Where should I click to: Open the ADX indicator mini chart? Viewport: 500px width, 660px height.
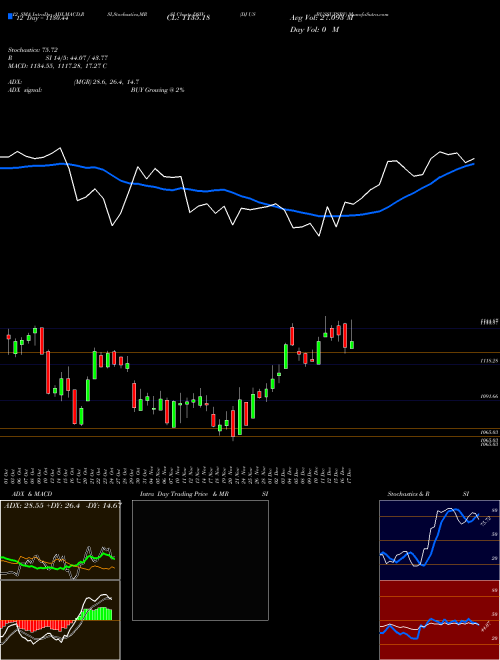point(60,540)
